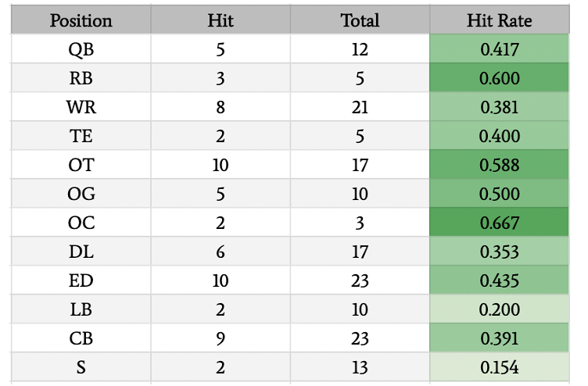Viewport: 588px width, 386px height.
Task: Click the Position column header
Action: [81, 20]
